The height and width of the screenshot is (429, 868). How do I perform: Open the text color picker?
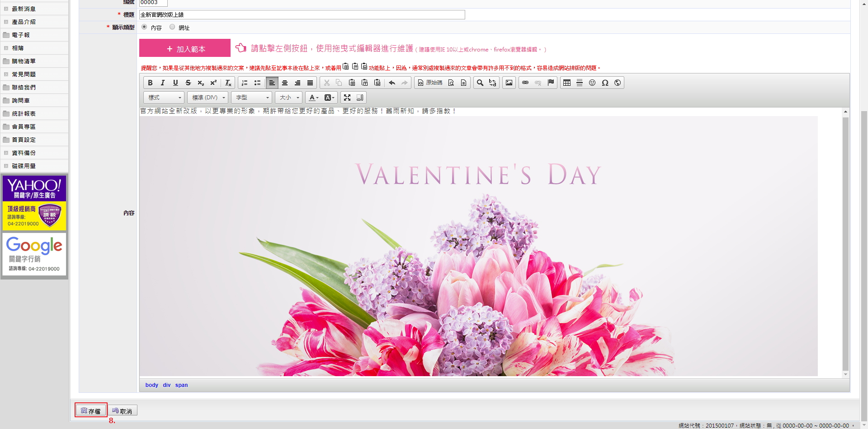click(313, 98)
